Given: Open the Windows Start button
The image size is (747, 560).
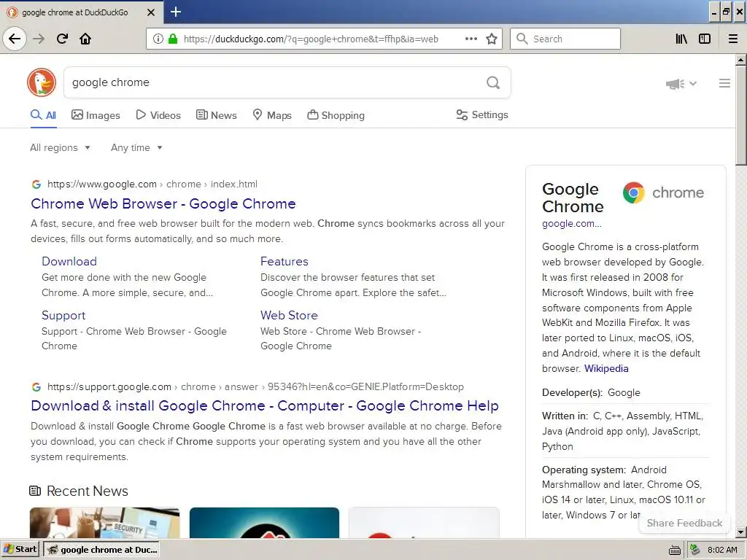Looking at the screenshot, I should click(x=20, y=549).
